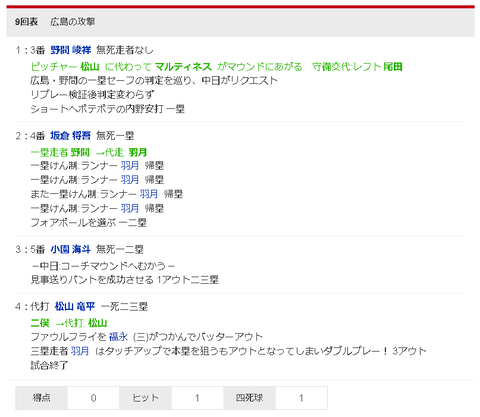The image size is (480, 417).
Task: Click green text マルティネス in pitching change
Action: pos(183,67)
